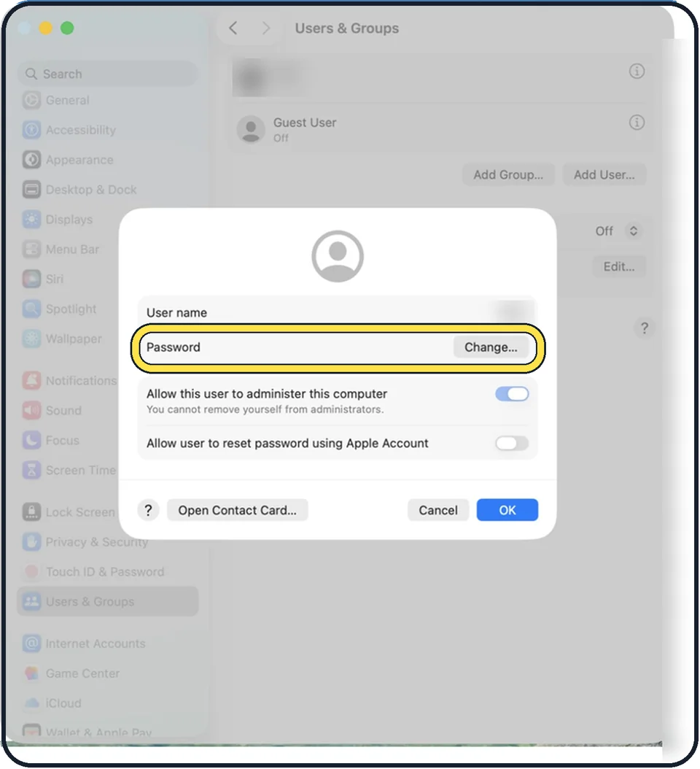
Task: Click the Edit... button
Action: point(619,267)
